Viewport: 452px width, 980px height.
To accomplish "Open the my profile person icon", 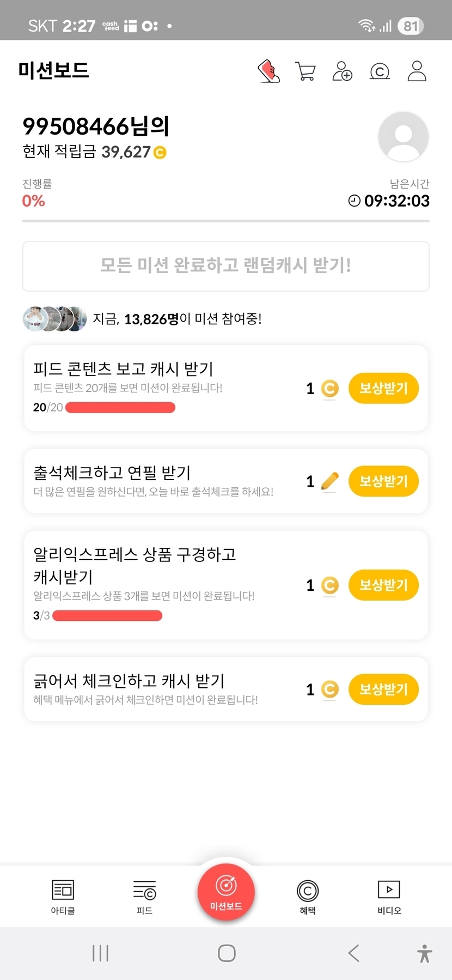I will (417, 71).
